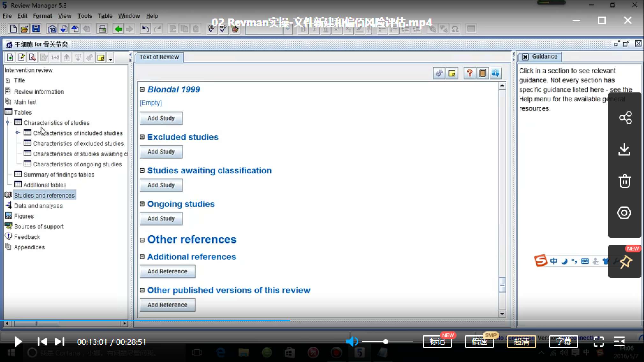
Task: Toggle visibility of Blondal 1999 entry
Action: (143, 89)
